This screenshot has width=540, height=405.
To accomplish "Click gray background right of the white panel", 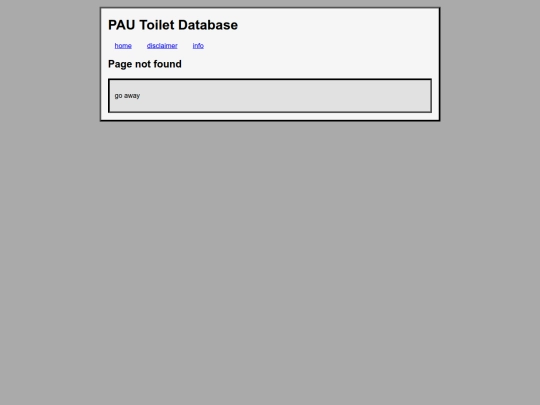I will [490, 64].
